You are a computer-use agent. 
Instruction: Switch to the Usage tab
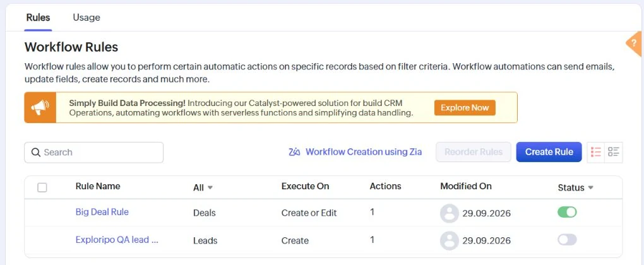[x=86, y=17]
